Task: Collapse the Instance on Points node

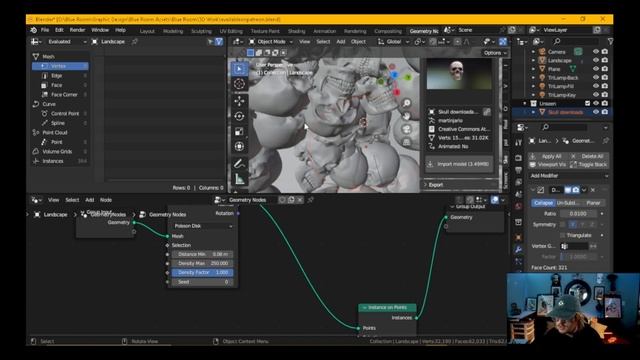Action: pos(364,307)
